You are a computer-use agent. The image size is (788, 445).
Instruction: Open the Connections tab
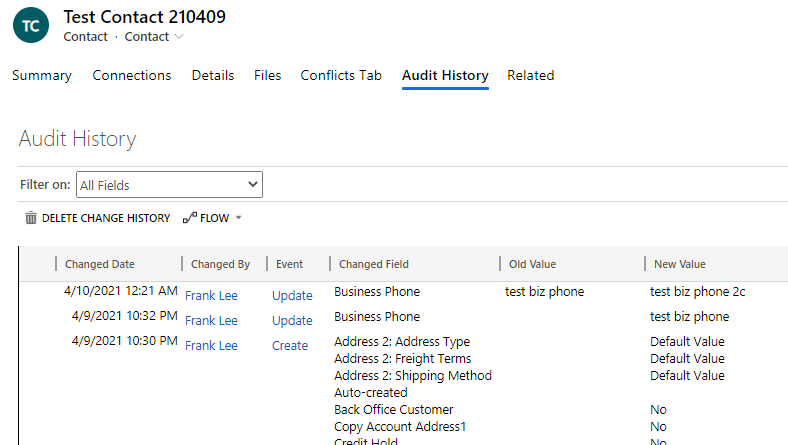click(132, 76)
